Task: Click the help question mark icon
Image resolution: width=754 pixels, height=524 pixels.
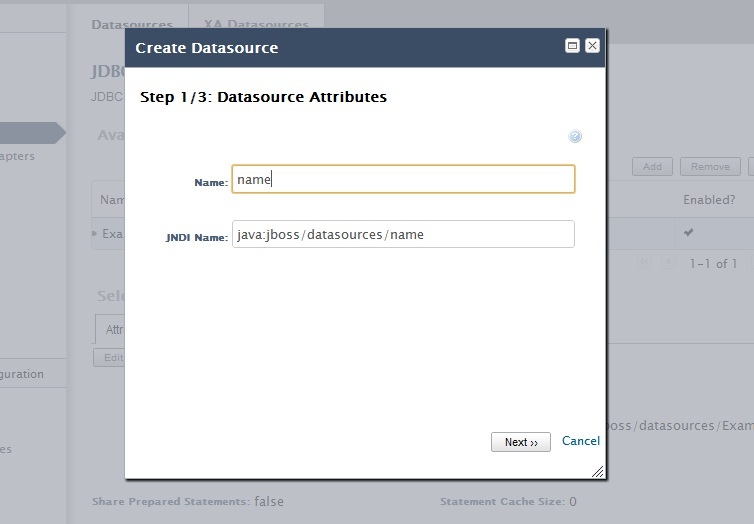Action: click(x=575, y=137)
